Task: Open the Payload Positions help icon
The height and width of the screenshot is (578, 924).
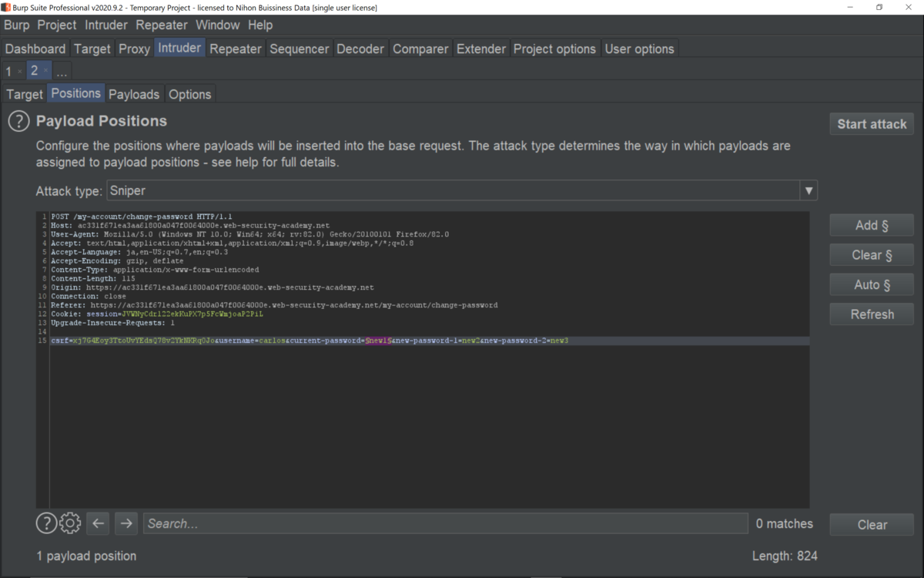Action: click(x=18, y=121)
